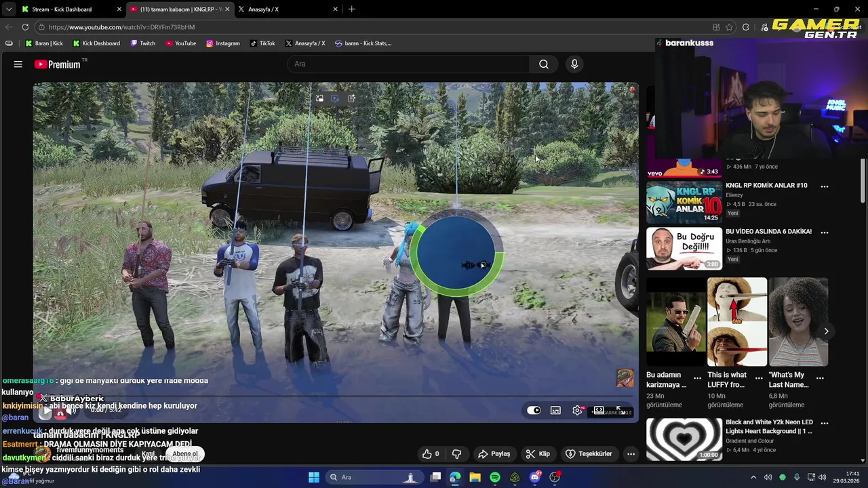Click Windows taskbar search box

374,477
